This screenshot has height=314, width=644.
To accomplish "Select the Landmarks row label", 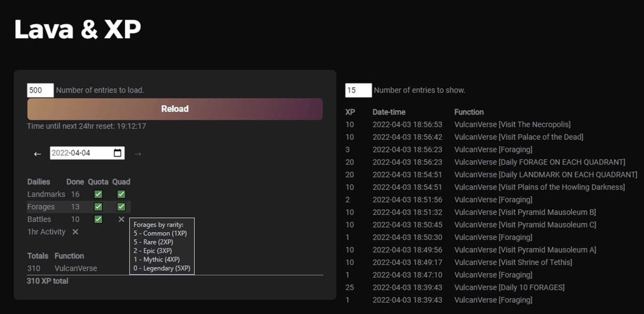I will [x=46, y=194].
